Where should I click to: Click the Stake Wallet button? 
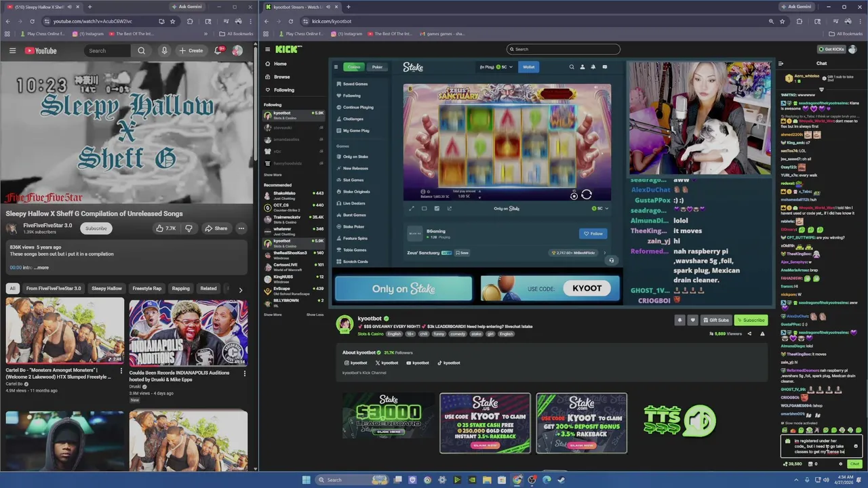coord(529,67)
